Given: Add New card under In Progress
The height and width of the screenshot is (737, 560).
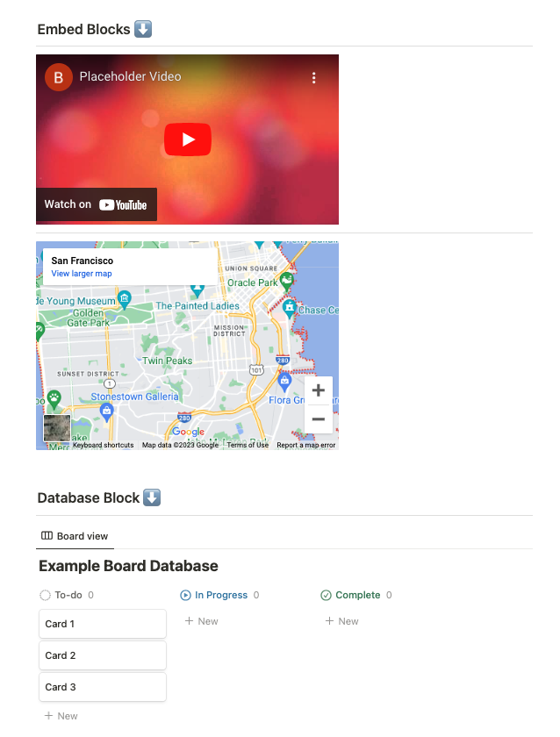Looking at the screenshot, I should pos(201,621).
